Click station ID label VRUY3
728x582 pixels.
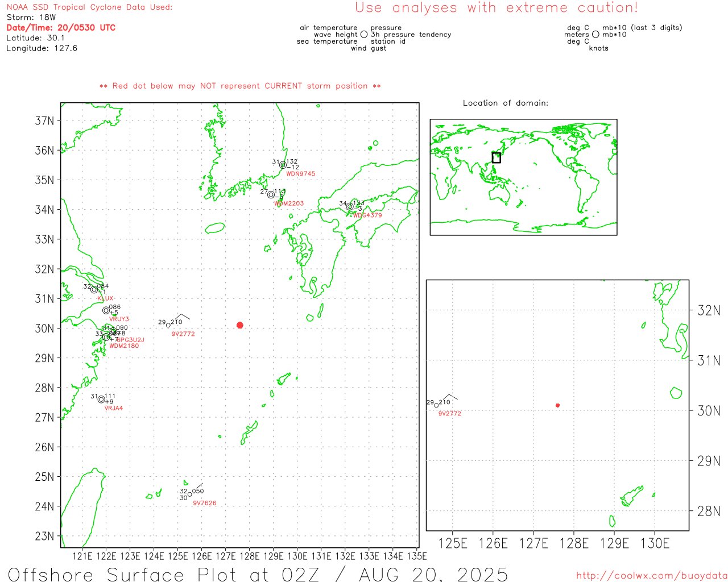(x=119, y=319)
